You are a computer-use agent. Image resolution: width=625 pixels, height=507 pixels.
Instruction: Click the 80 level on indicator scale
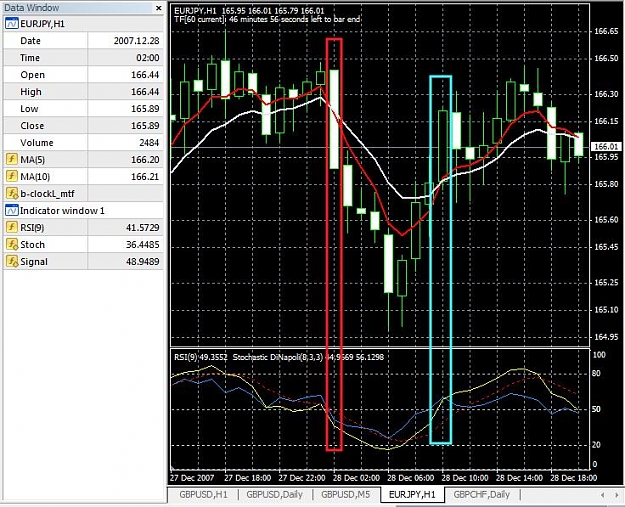point(596,373)
